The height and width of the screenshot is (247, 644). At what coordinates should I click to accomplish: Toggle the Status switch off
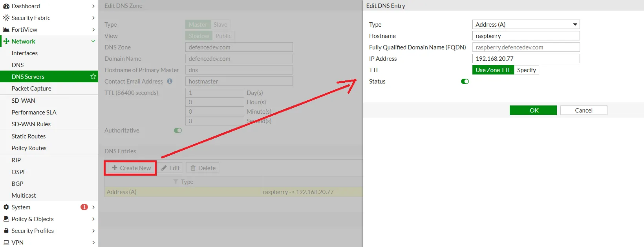tap(465, 82)
